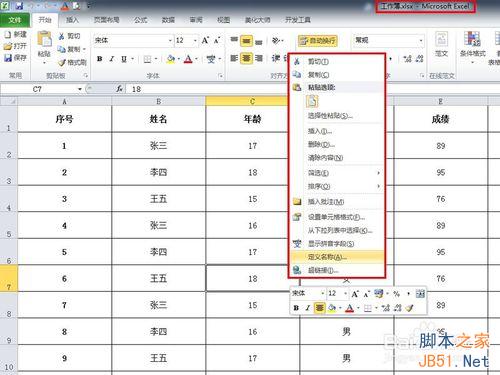Click the ribbon red font color A

[x=188, y=59]
